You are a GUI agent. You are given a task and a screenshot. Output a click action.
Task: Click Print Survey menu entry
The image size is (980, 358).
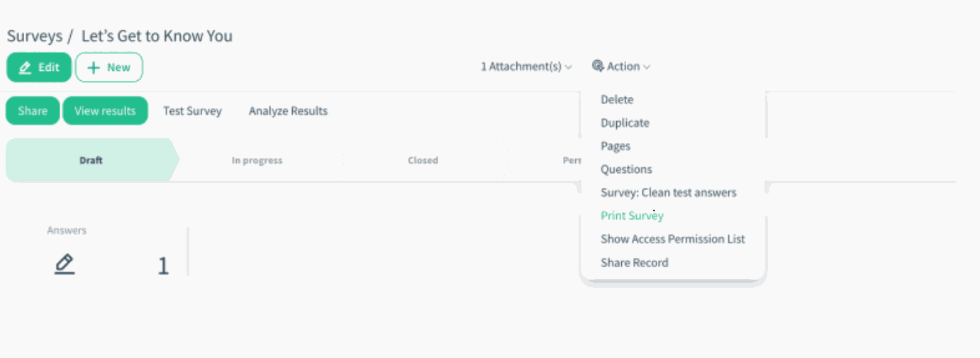pyautogui.click(x=632, y=216)
